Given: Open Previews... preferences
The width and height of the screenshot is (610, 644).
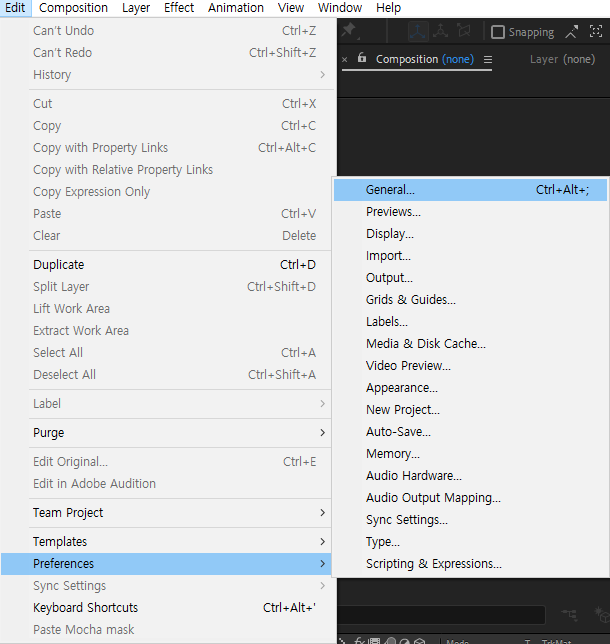Looking at the screenshot, I should [x=470, y=212].
